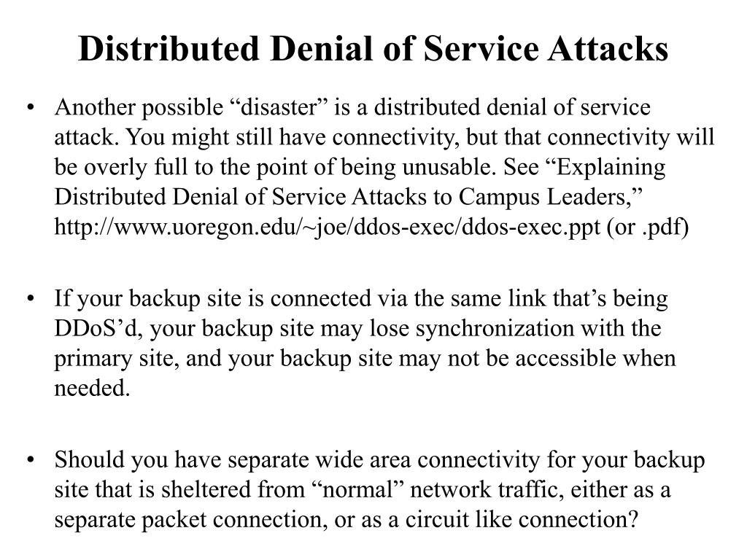
Task: Click the quoted word "normal" in third bullet
Action: [x=360, y=489]
